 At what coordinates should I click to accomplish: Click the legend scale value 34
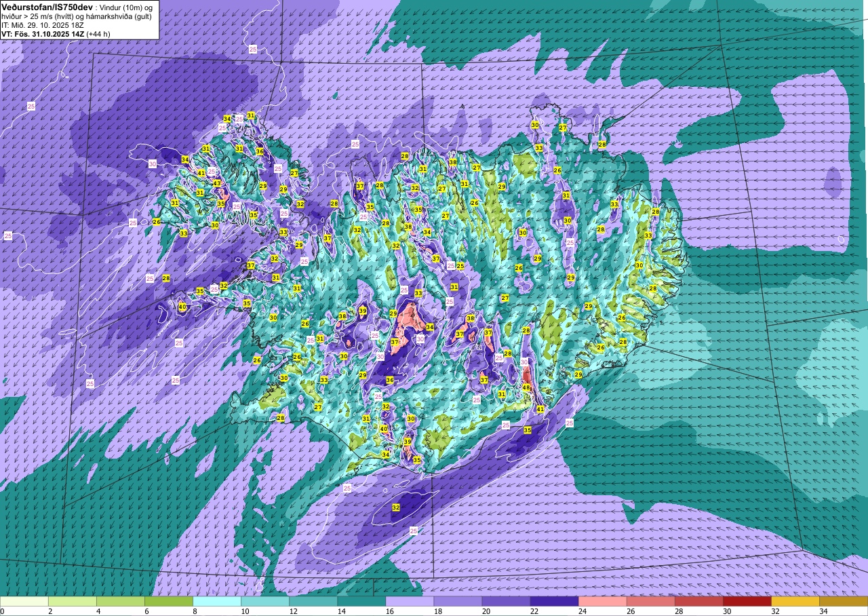coord(823,611)
